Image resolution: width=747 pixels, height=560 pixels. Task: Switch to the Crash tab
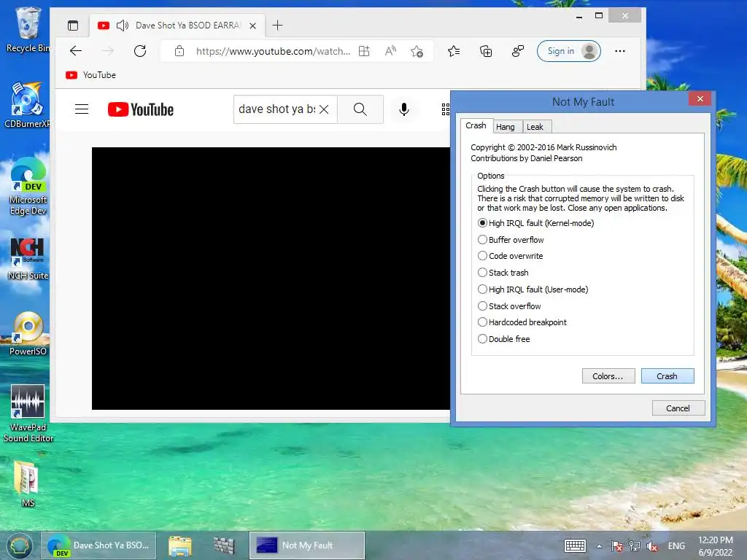coord(476,125)
